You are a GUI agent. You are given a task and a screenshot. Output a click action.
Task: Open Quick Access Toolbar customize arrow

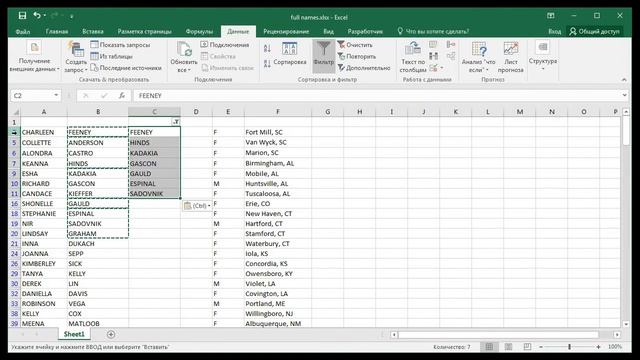[x=71, y=16]
